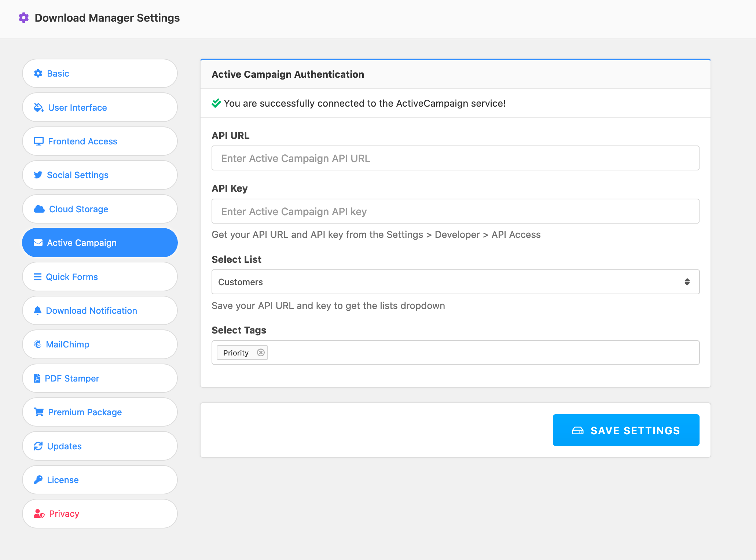Click the Twitter bird icon on Social Settings
Image resolution: width=756 pixels, height=560 pixels.
pyautogui.click(x=38, y=175)
